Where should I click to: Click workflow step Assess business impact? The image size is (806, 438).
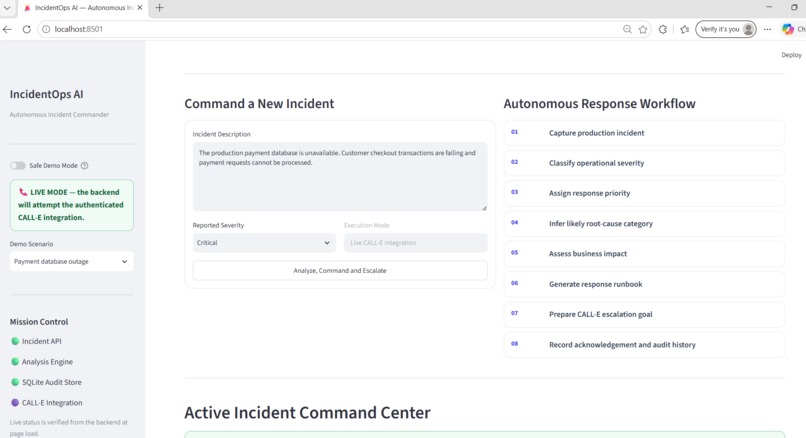pos(644,253)
